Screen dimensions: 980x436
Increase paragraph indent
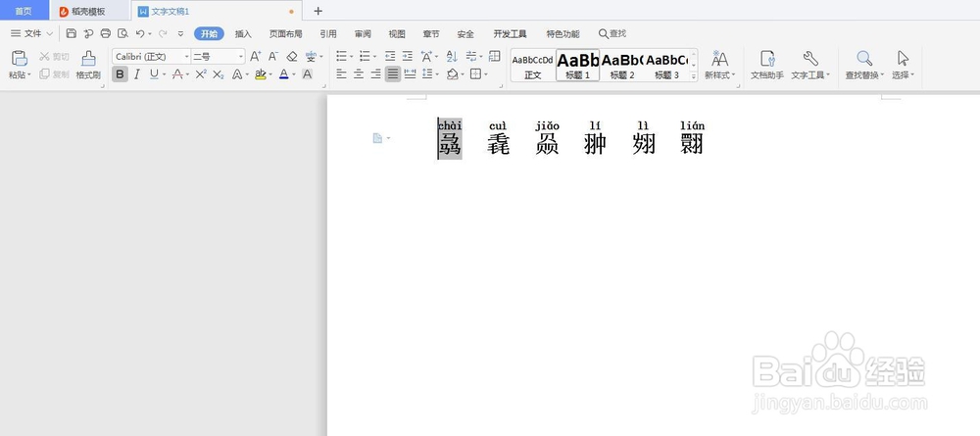click(x=408, y=56)
